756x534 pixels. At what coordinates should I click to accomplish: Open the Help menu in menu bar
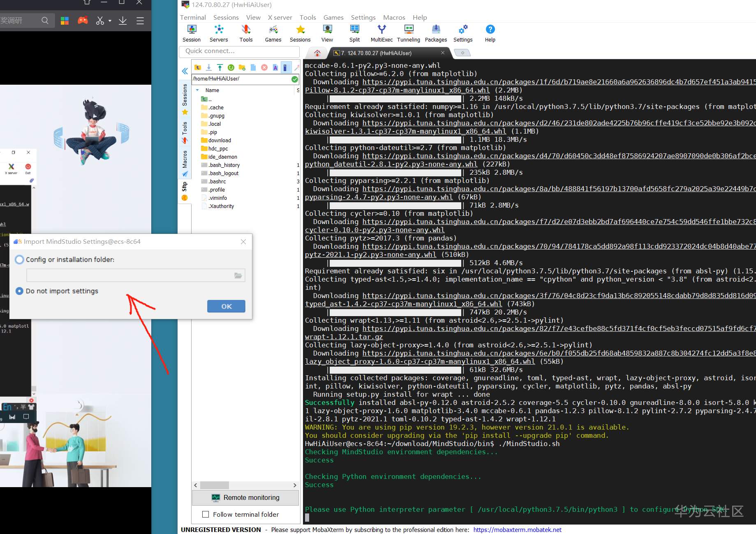coord(420,17)
